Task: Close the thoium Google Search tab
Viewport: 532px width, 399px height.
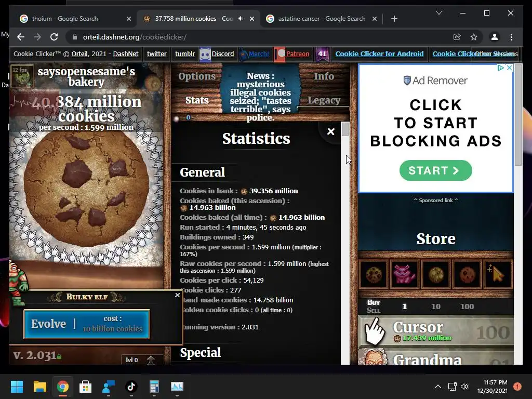Action: 129,19
